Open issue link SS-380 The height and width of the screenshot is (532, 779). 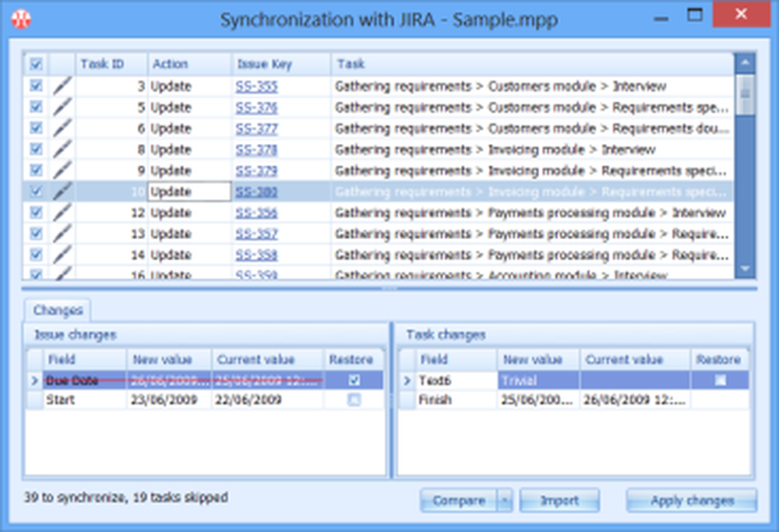pos(256,192)
